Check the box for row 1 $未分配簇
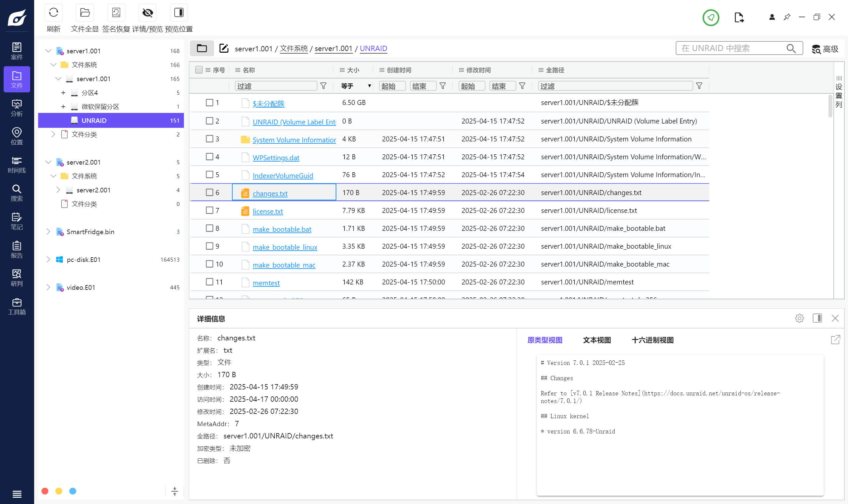 click(209, 102)
